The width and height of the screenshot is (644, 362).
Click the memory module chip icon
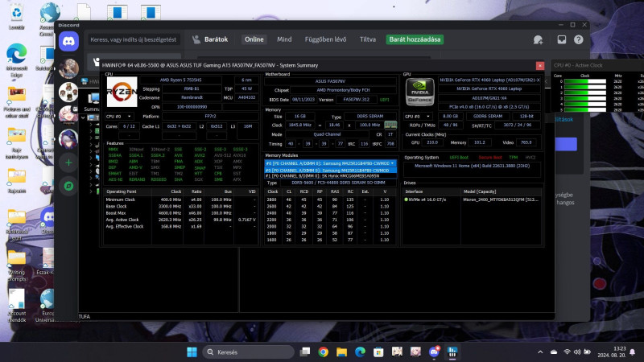(x=390, y=125)
